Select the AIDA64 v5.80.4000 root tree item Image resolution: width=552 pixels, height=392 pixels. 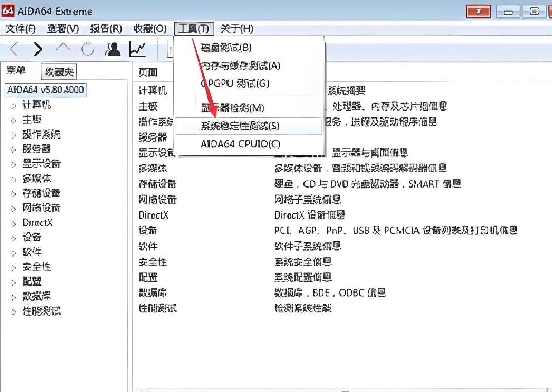[45, 90]
